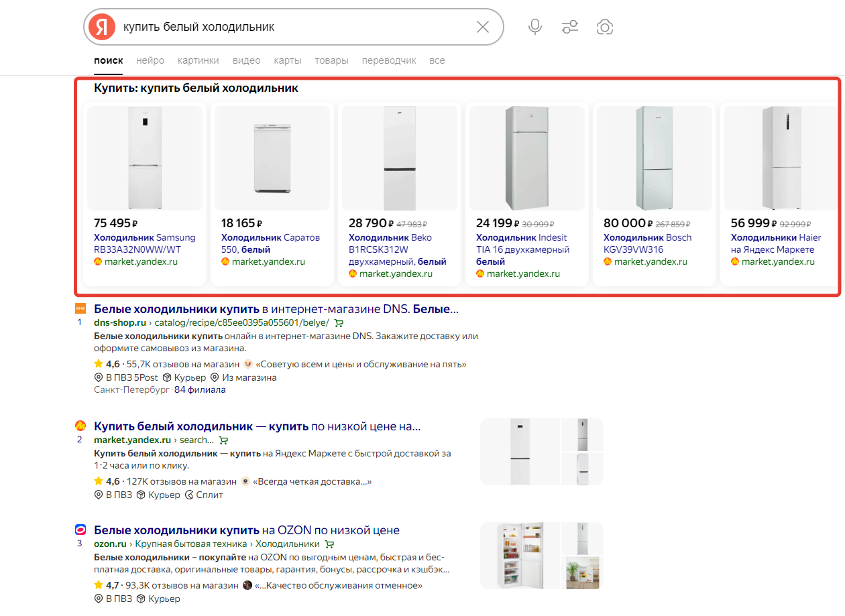Open the Bosch KGV39VW316 fridge image
The image size is (845, 616).
point(655,158)
